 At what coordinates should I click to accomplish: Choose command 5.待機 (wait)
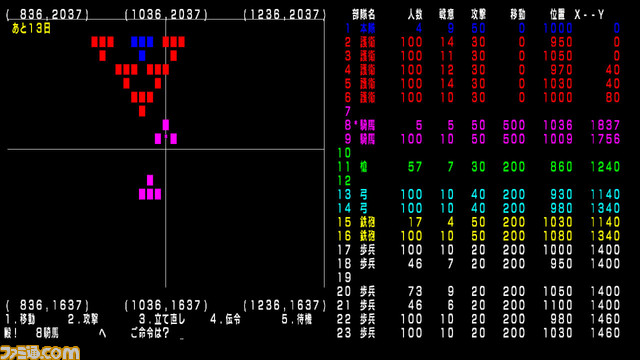pyautogui.click(x=297, y=319)
